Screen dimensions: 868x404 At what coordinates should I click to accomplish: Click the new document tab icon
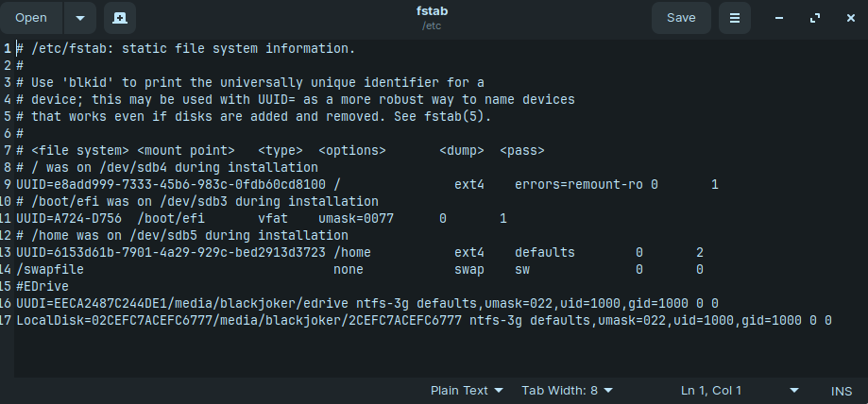click(120, 18)
